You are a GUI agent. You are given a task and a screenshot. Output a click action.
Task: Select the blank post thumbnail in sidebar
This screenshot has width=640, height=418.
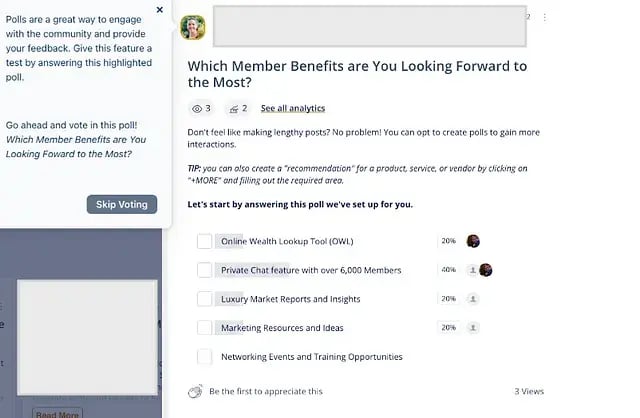[87, 337]
